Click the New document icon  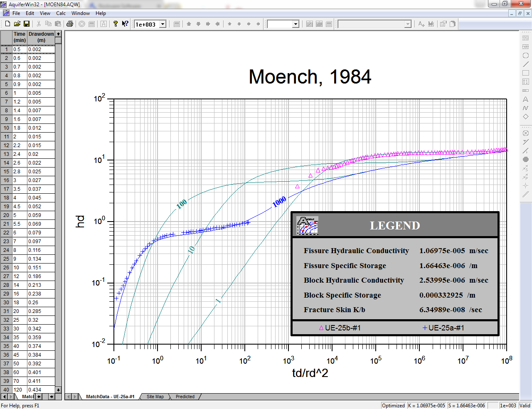7,24
